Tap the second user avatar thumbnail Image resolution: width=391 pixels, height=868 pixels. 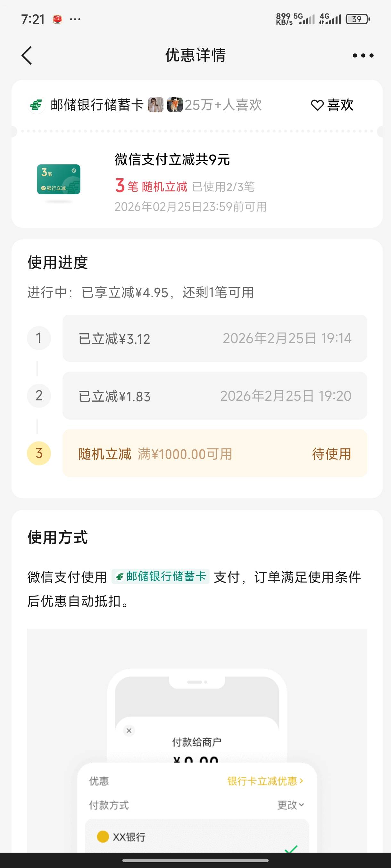[175, 105]
